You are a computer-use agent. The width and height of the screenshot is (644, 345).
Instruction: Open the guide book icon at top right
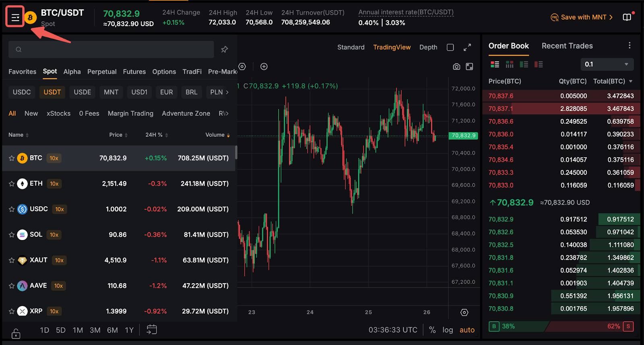tap(627, 17)
